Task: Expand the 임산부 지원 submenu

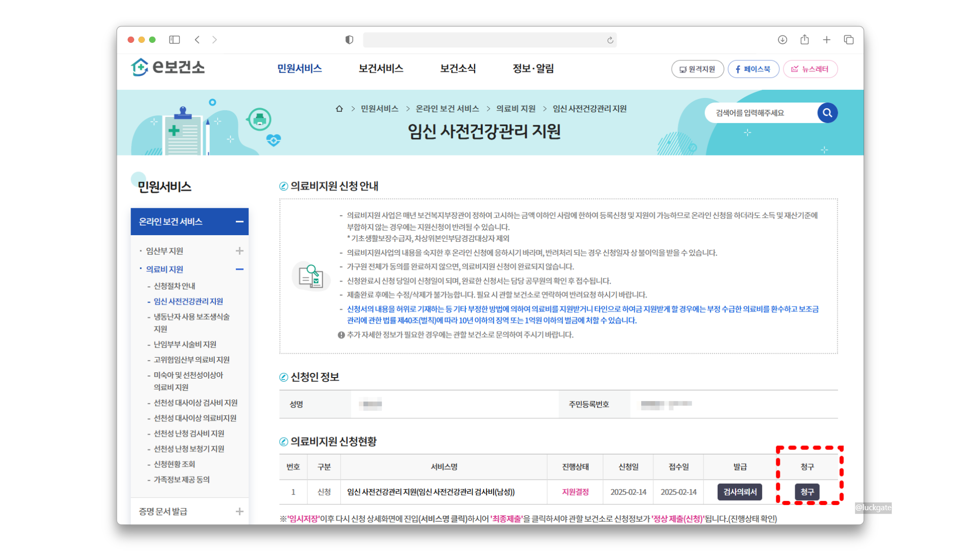Action: pos(239,251)
